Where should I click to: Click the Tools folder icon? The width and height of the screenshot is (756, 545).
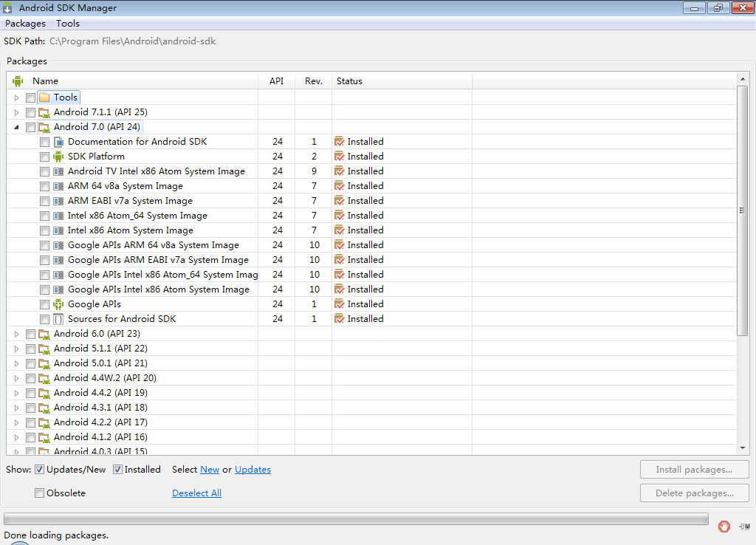(44, 97)
